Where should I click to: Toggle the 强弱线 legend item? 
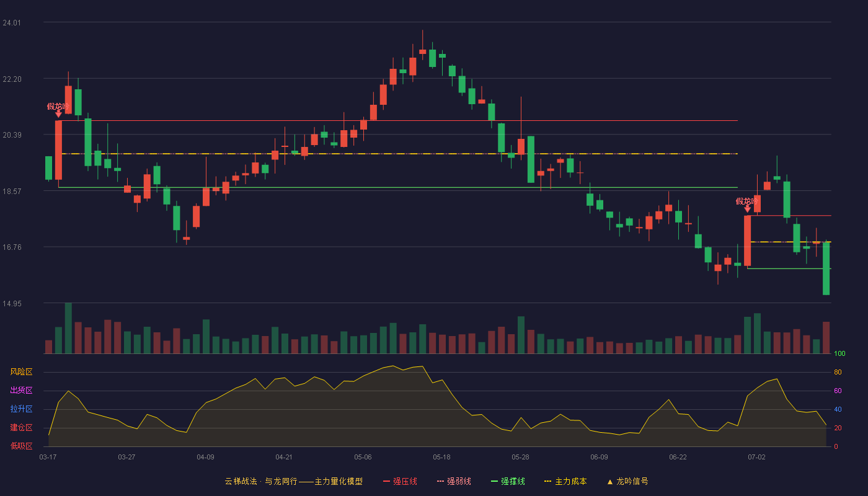point(454,481)
